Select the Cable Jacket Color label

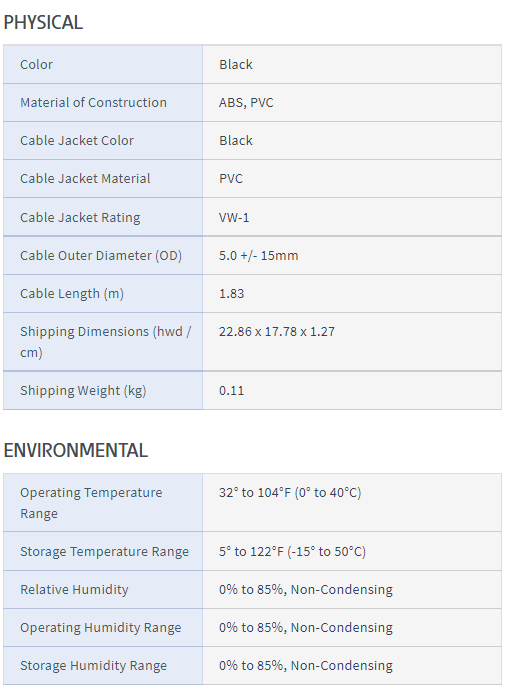point(77,140)
